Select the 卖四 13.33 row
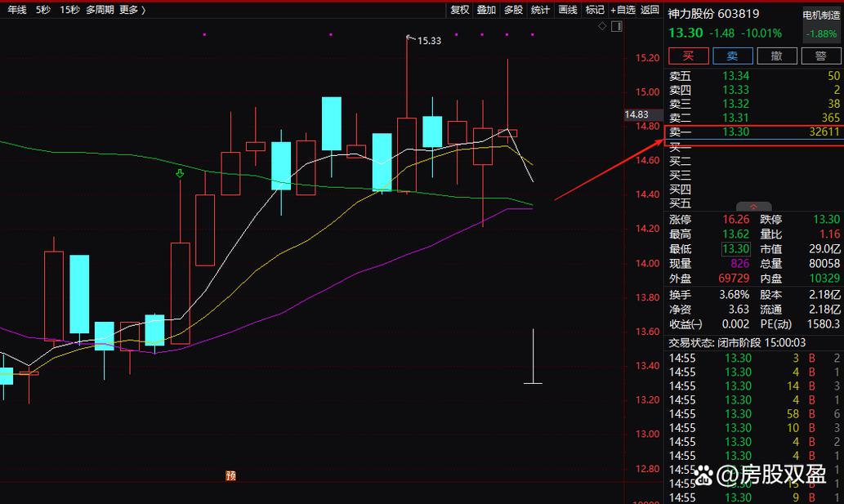Image resolution: width=844 pixels, height=504 pixels. coord(753,90)
